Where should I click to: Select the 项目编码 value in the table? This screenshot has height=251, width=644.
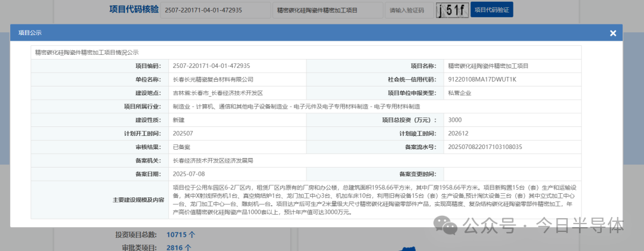pyautogui.click(x=211, y=66)
